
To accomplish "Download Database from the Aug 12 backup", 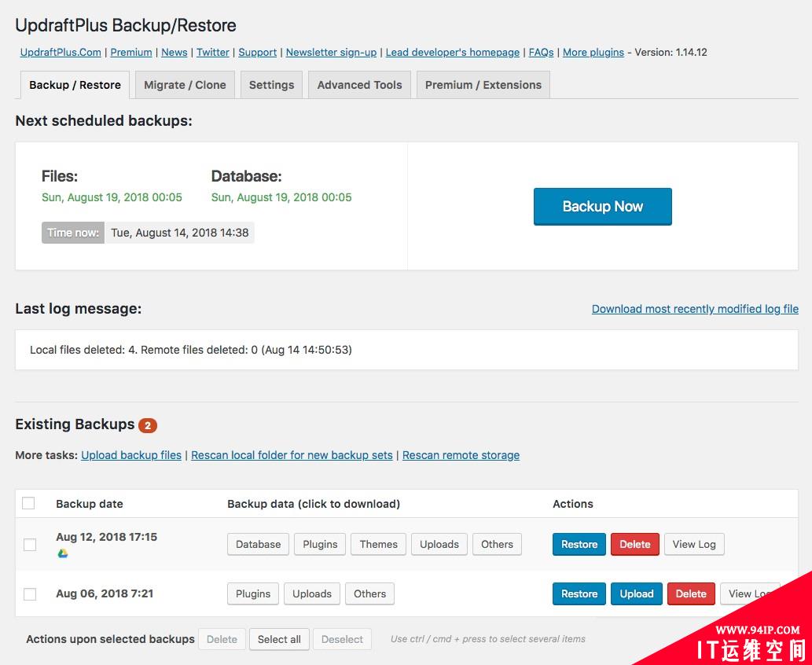I will [x=258, y=544].
